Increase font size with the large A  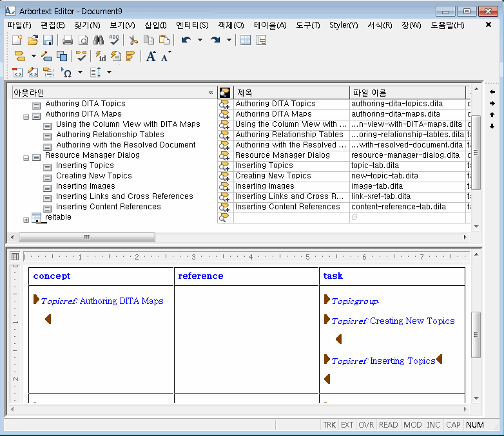pyautogui.click(x=151, y=56)
